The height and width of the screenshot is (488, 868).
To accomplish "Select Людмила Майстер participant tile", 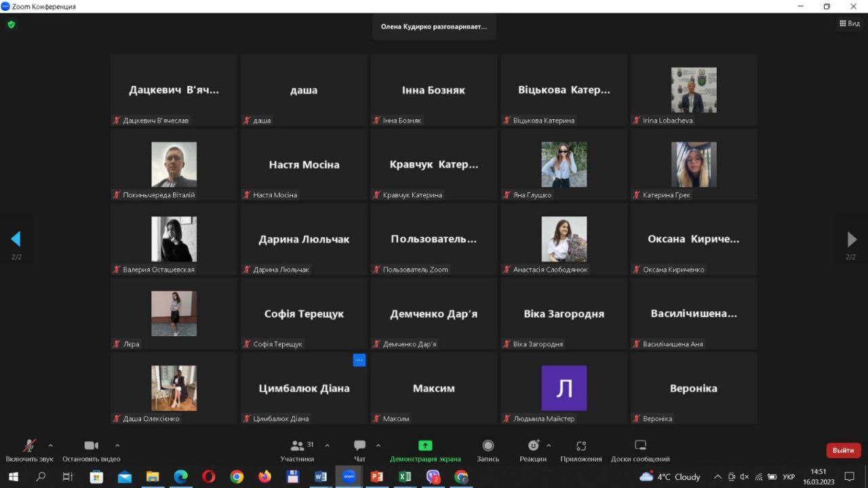I will [x=564, y=388].
